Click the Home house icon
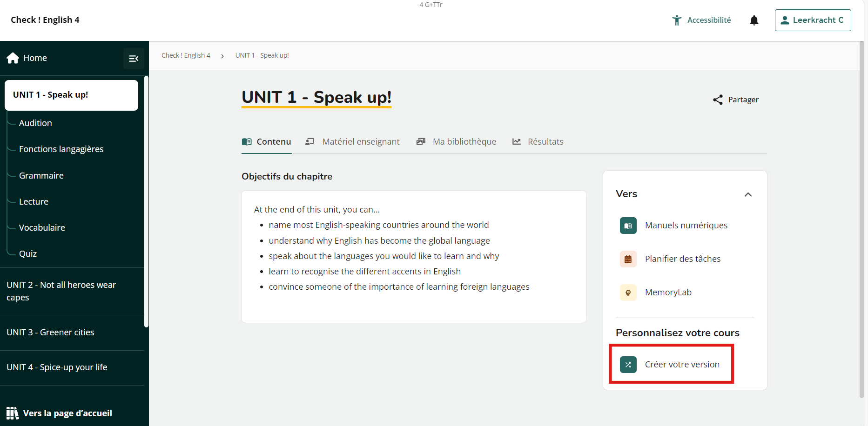868x426 pixels. 13,58
